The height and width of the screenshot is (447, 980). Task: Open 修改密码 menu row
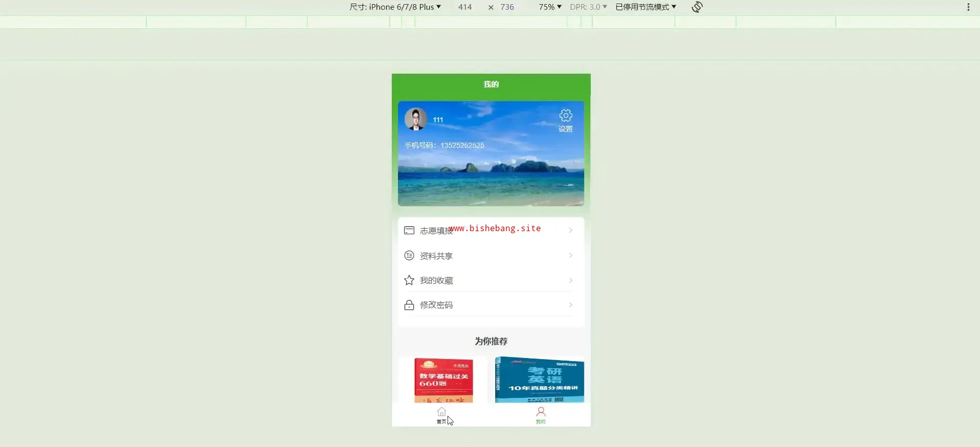point(491,305)
